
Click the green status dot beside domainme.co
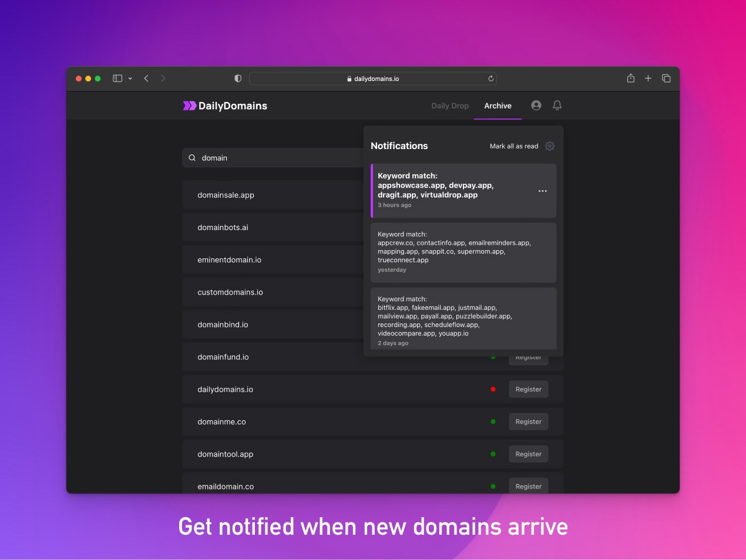point(493,421)
